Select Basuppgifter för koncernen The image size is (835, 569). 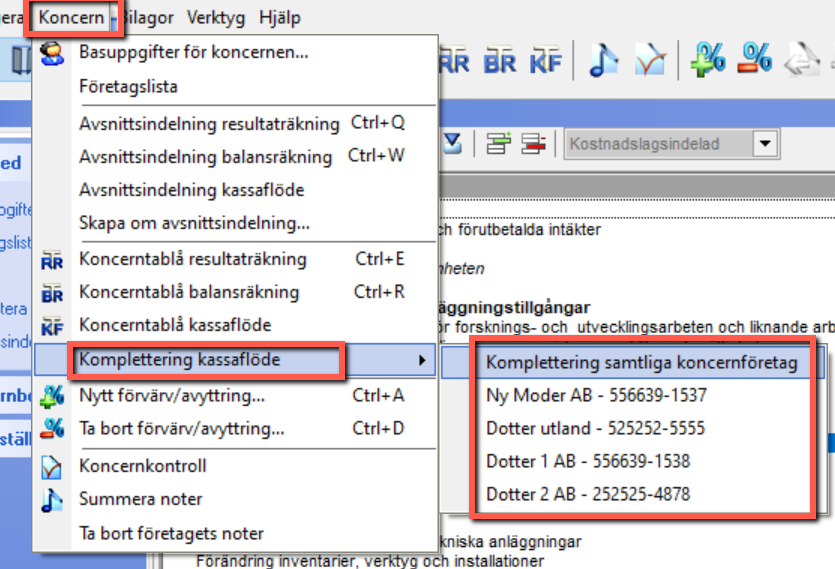tap(234, 52)
